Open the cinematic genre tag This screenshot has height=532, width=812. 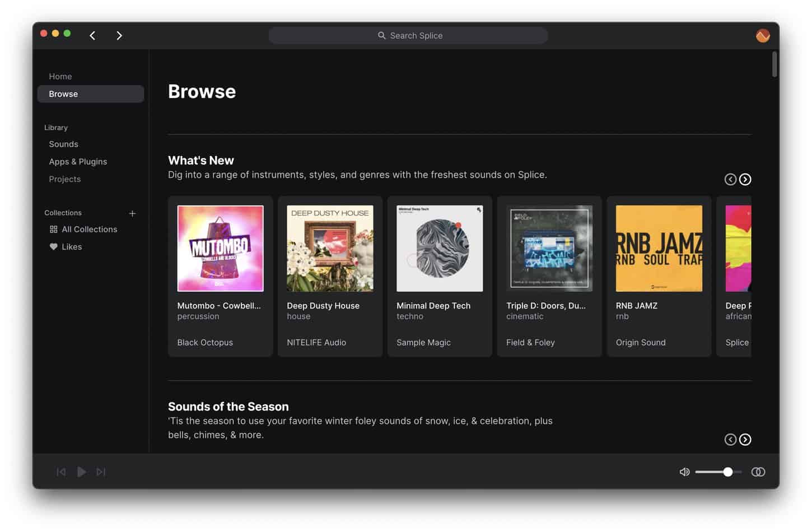point(525,316)
